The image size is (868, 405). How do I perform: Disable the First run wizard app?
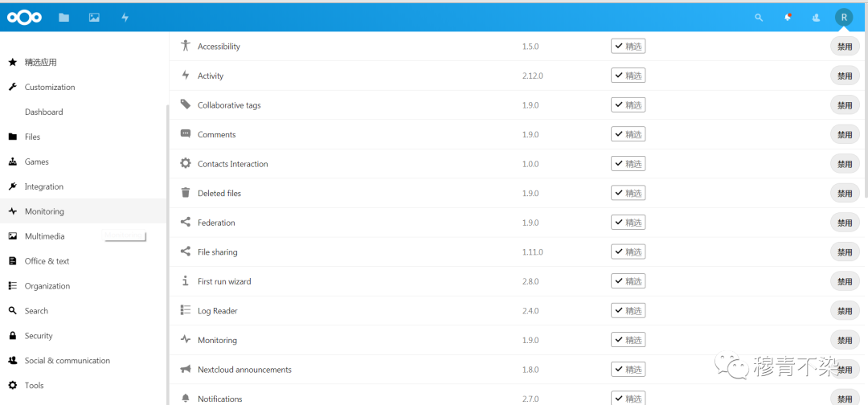(845, 281)
